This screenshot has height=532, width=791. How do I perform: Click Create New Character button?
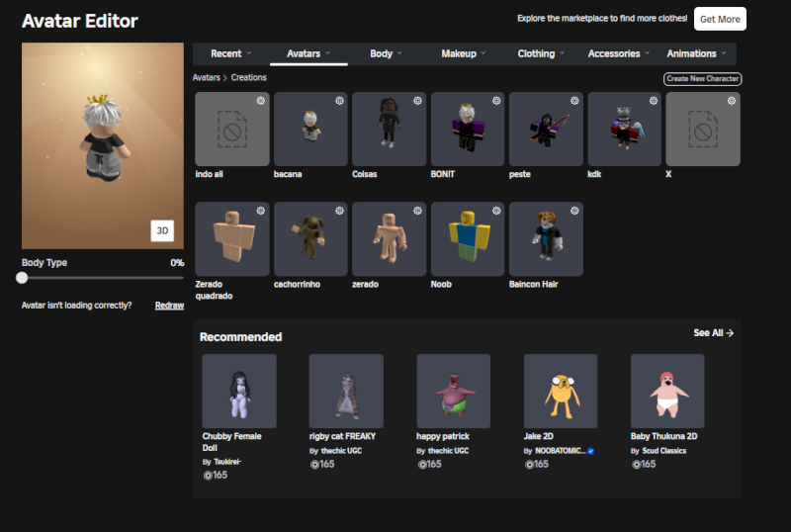click(x=703, y=79)
